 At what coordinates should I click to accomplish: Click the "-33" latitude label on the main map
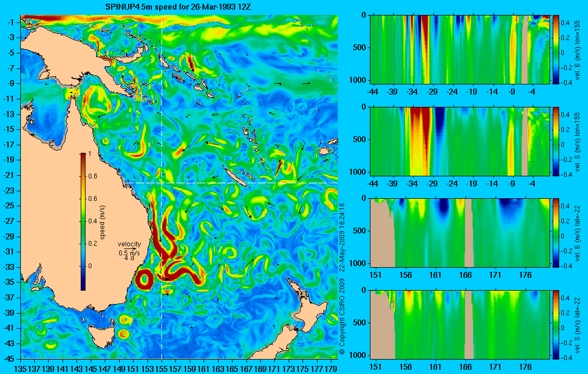[x=9, y=267]
